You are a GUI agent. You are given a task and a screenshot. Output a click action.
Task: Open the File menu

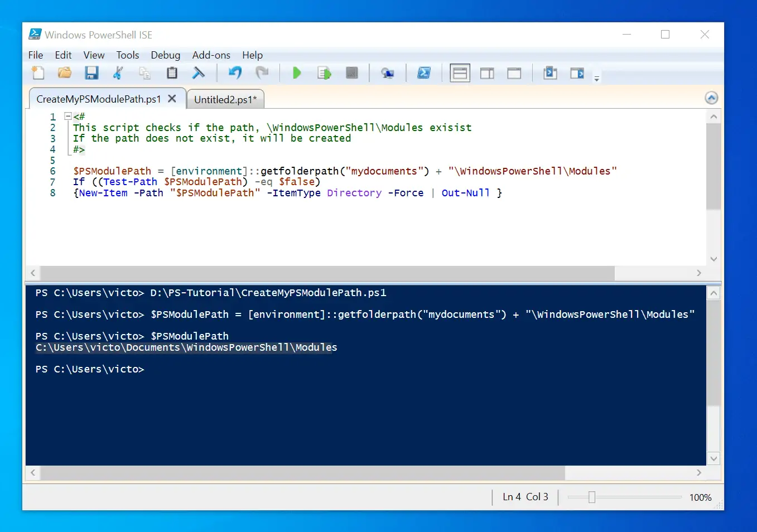pos(36,55)
